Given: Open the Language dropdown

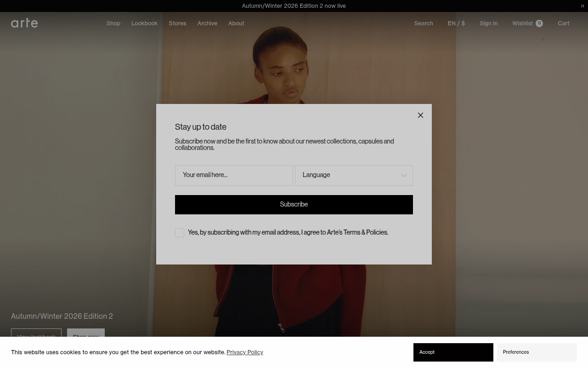Looking at the screenshot, I should pos(354,175).
